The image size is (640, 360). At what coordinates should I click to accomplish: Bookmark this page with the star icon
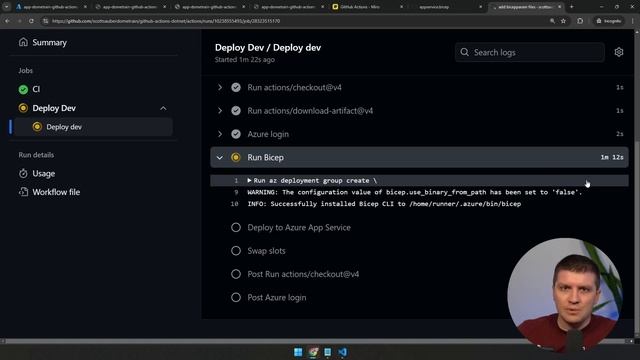point(563,21)
